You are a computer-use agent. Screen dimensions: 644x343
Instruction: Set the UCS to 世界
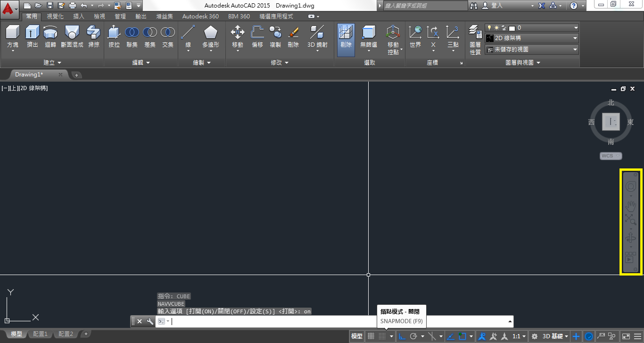pos(415,37)
